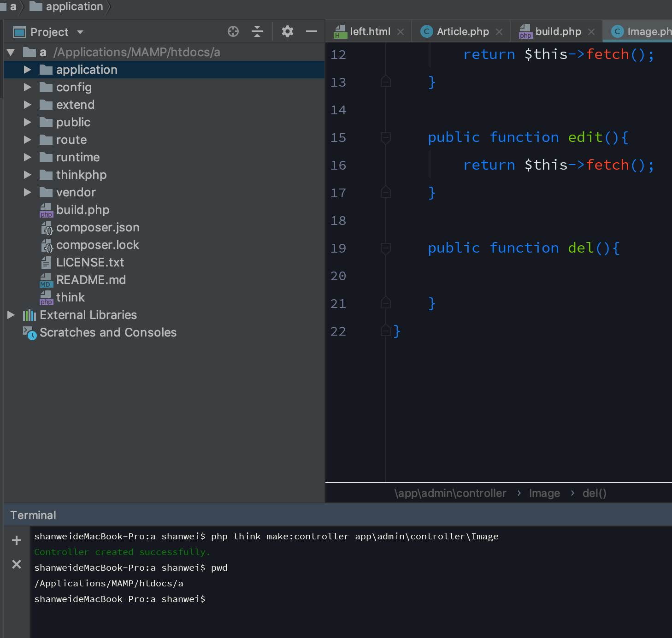
Task: Click \app\admin\controller breadcrumb in editor
Action: pyautogui.click(x=450, y=493)
